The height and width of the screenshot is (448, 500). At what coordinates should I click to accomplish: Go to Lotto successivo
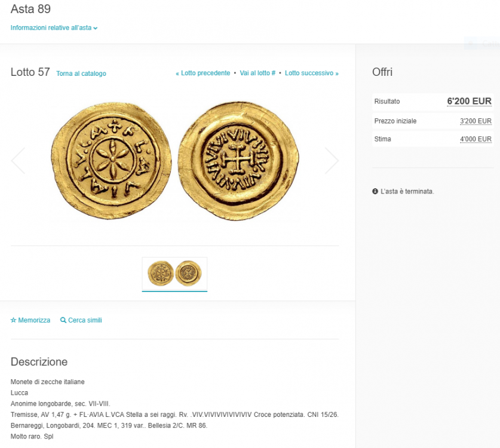311,73
